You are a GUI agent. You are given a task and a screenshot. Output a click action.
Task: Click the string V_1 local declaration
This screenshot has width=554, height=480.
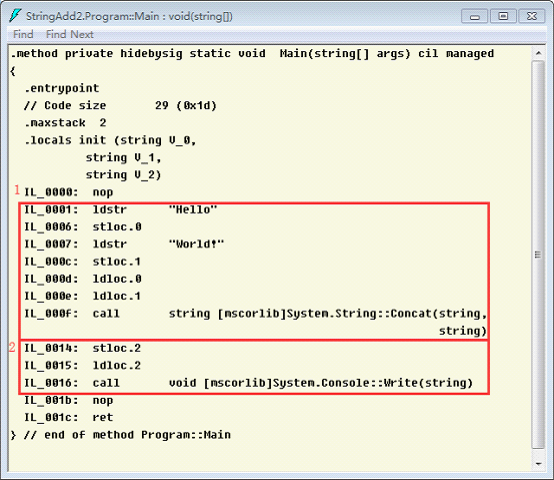click(x=123, y=158)
